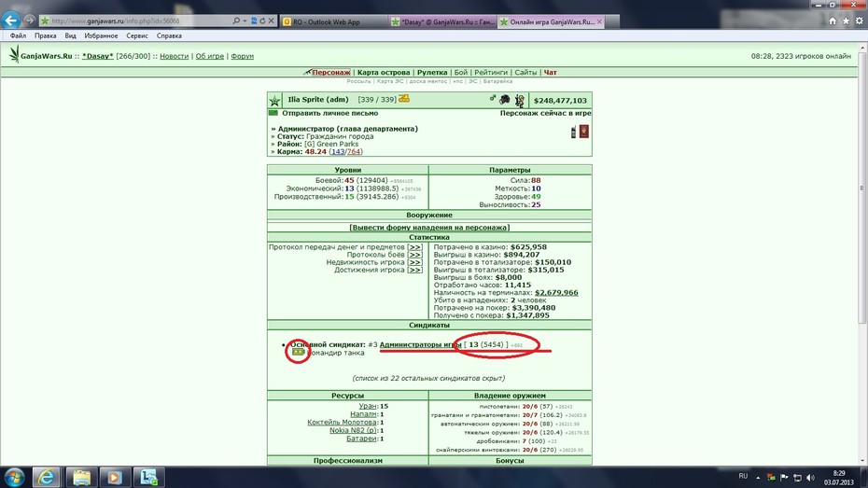Open karma 764 link

[x=354, y=151]
